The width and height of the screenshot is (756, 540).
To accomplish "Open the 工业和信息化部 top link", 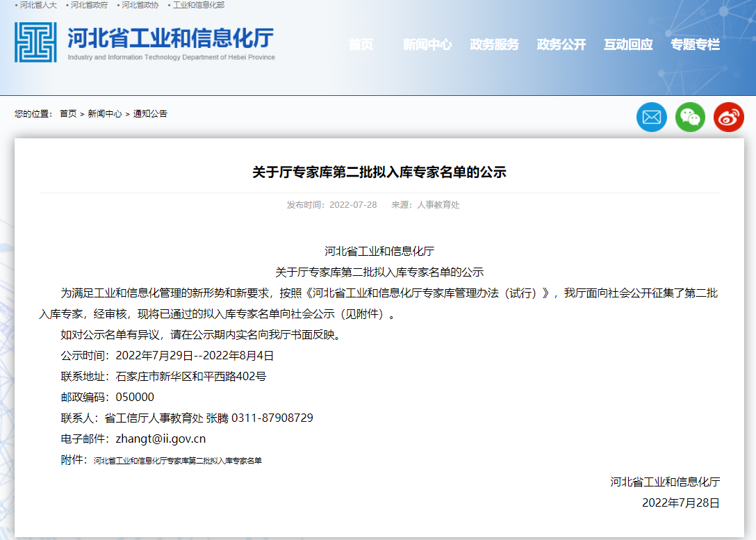I will pos(199,5).
